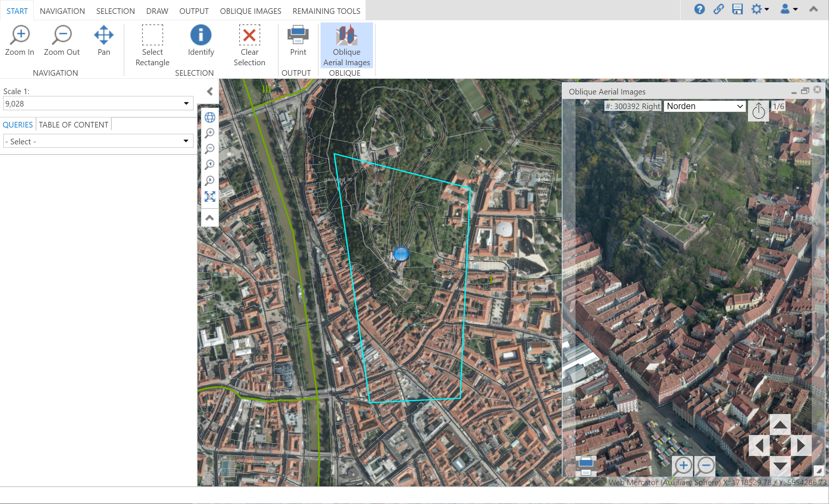
Task: Open the TABLE OF CONTENT tab
Action: click(73, 124)
